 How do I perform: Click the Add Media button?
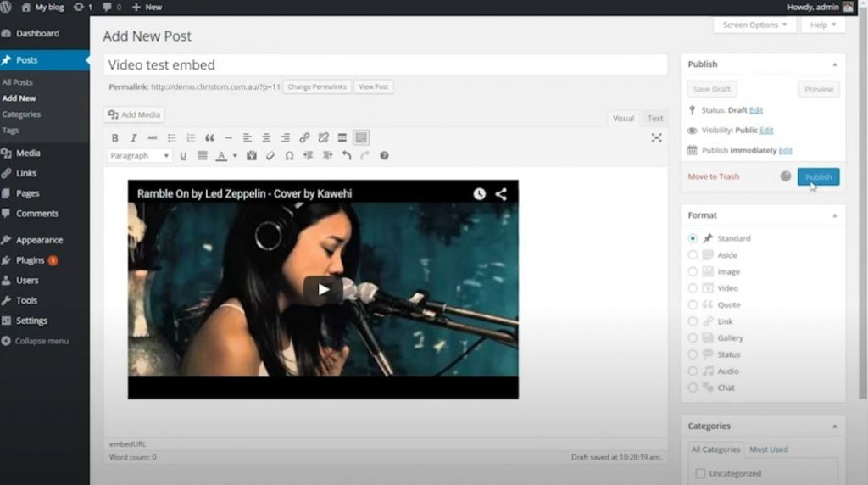pyautogui.click(x=134, y=114)
